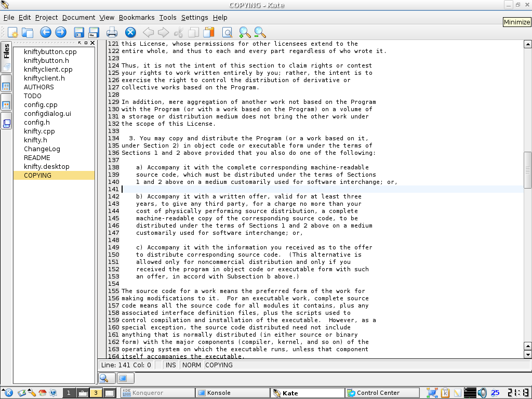The image size is (532, 399).
Task: Open the Files sidebar tab
Action: [x=6, y=57]
